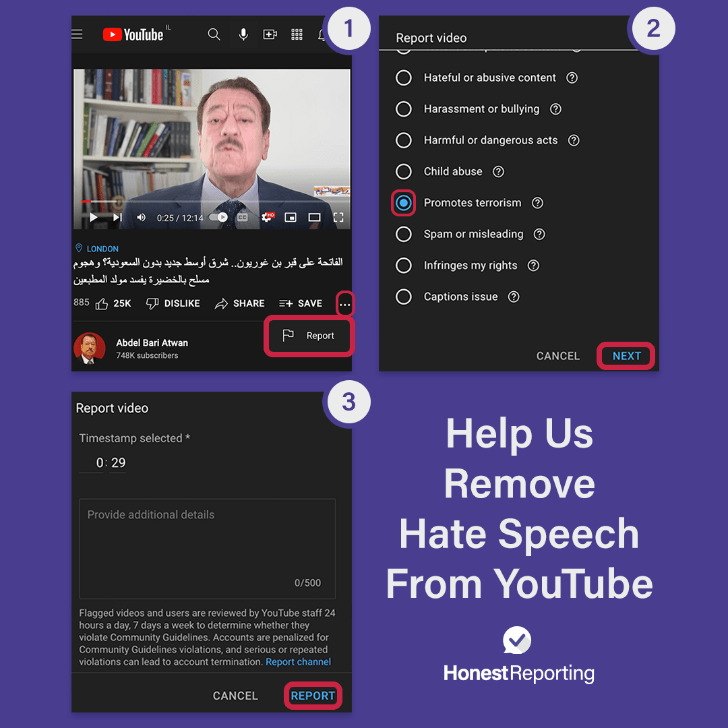728x728 pixels.
Task: Mute the video volume speaker icon
Action: 141,217
